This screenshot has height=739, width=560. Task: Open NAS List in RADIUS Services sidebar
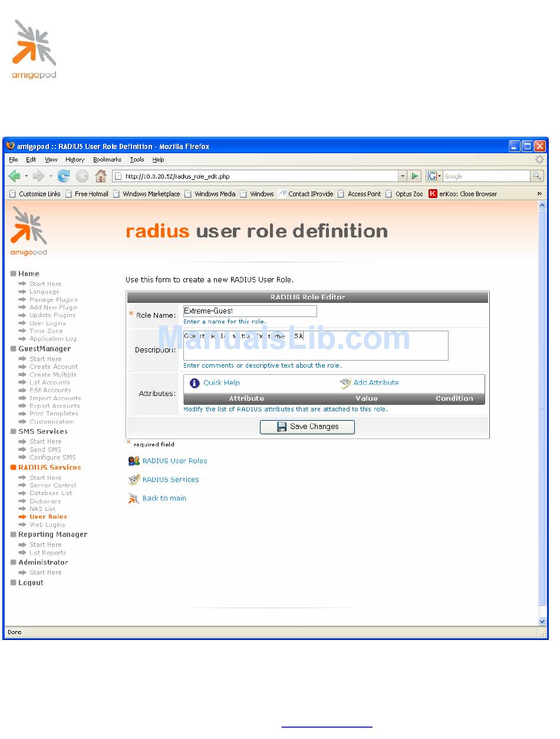pyautogui.click(x=42, y=509)
